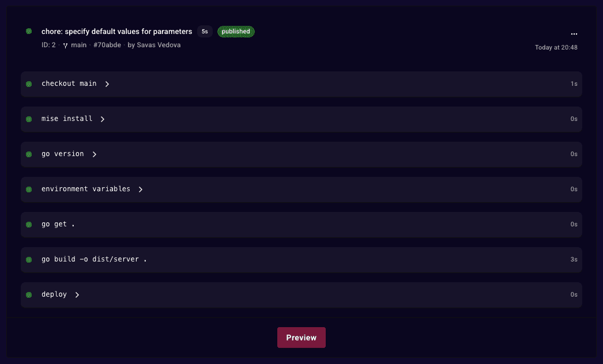Click the build title about default parameter values
This screenshot has width=603, height=364.
[117, 32]
